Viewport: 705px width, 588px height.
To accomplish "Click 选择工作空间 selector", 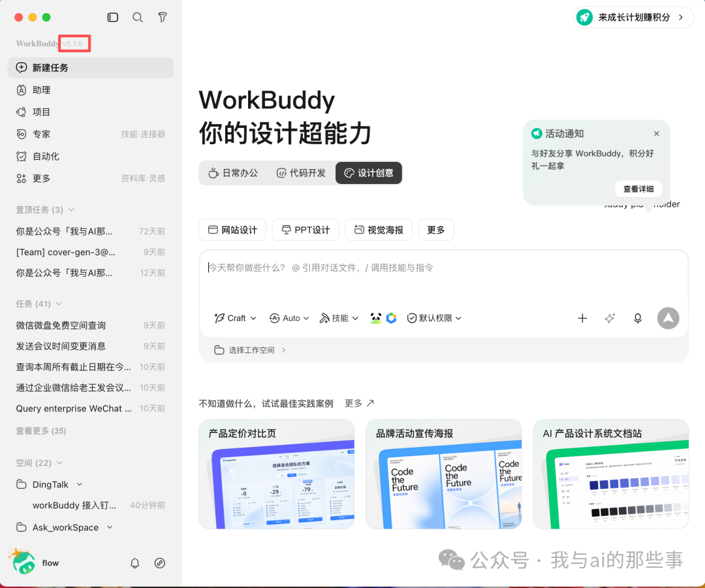I will point(250,350).
